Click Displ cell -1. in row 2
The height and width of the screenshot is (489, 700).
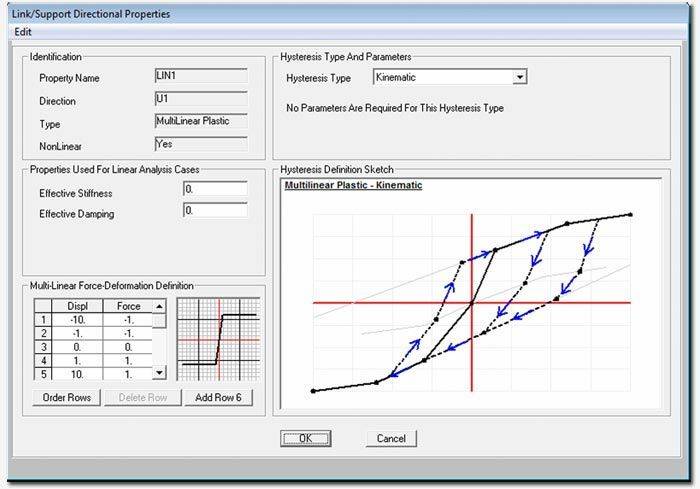77,334
